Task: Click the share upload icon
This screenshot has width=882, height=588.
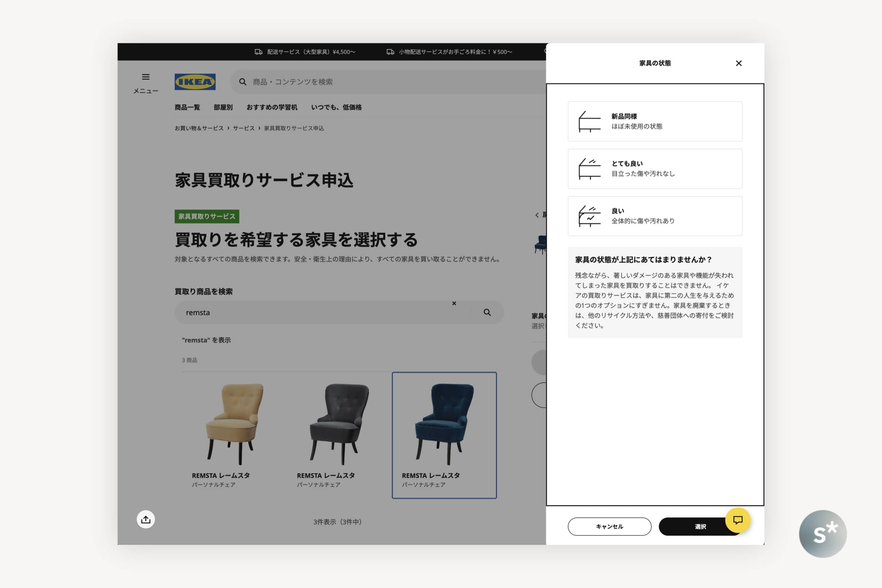Action: tap(146, 519)
